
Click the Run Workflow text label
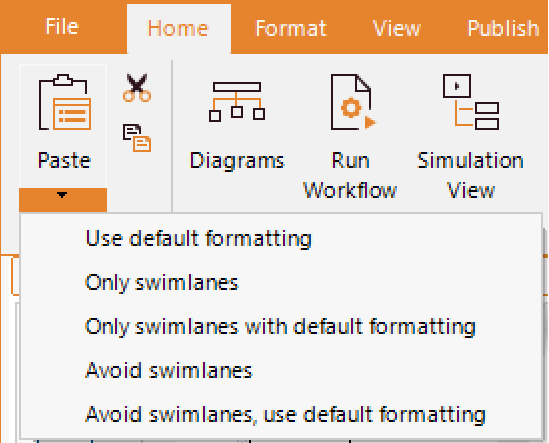coord(350,176)
